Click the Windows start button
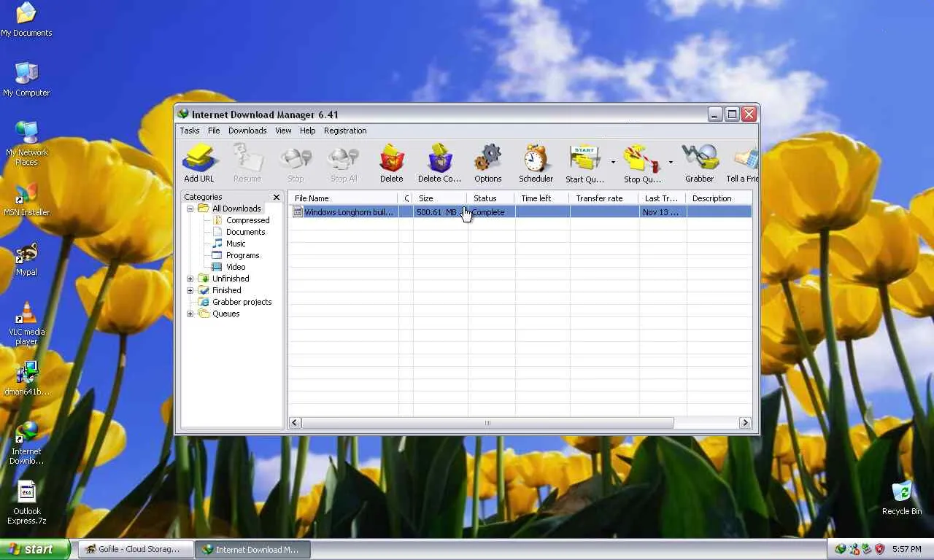This screenshot has height=560, width=934. click(35, 549)
